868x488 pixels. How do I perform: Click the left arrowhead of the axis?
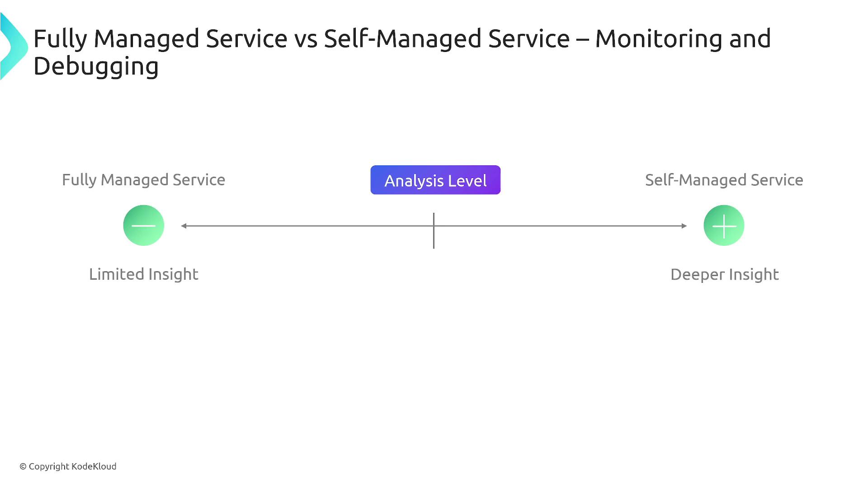[x=184, y=225]
